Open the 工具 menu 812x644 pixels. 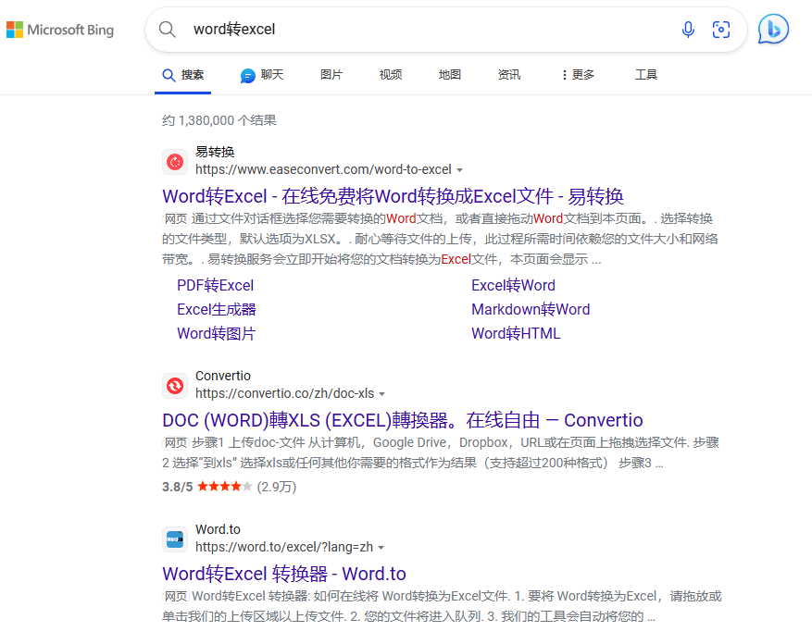click(x=646, y=75)
